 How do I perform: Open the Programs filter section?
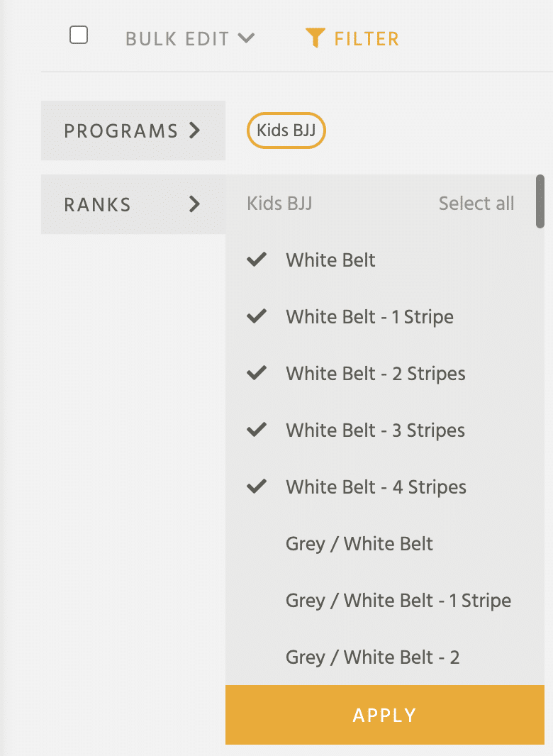click(133, 130)
